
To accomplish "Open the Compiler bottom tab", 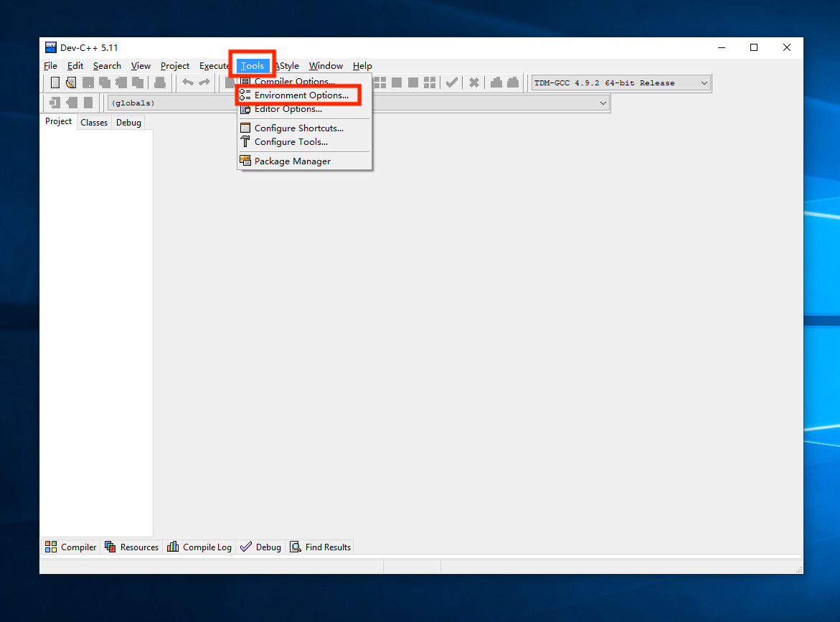I will [71, 547].
